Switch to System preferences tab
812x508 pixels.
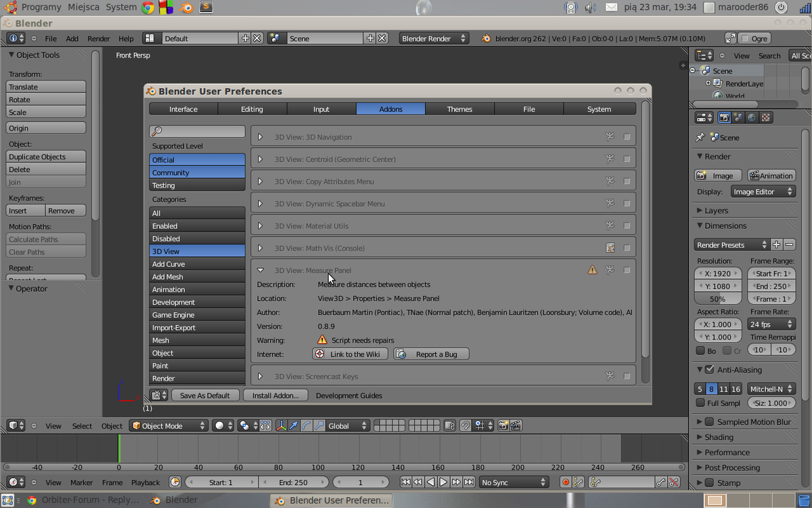[599, 109]
